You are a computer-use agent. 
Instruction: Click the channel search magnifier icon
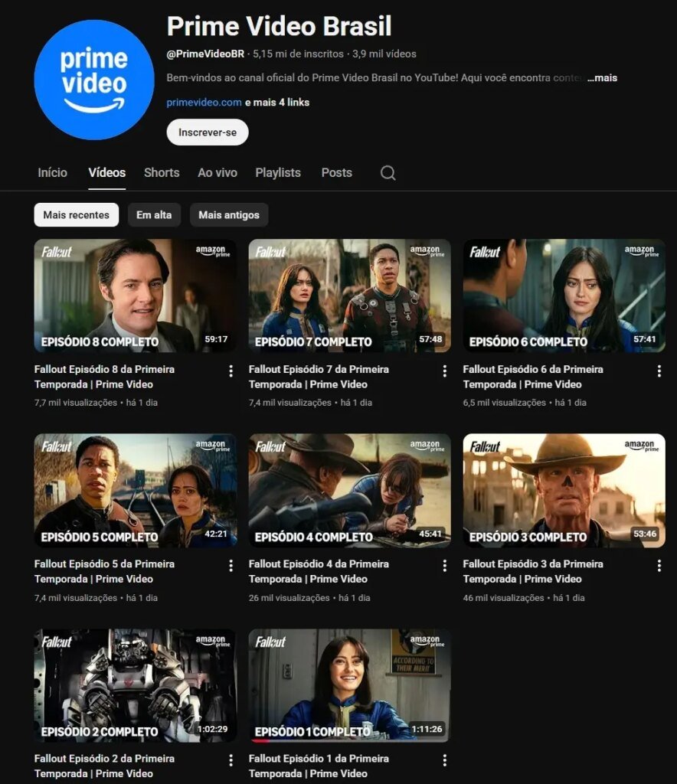point(388,173)
